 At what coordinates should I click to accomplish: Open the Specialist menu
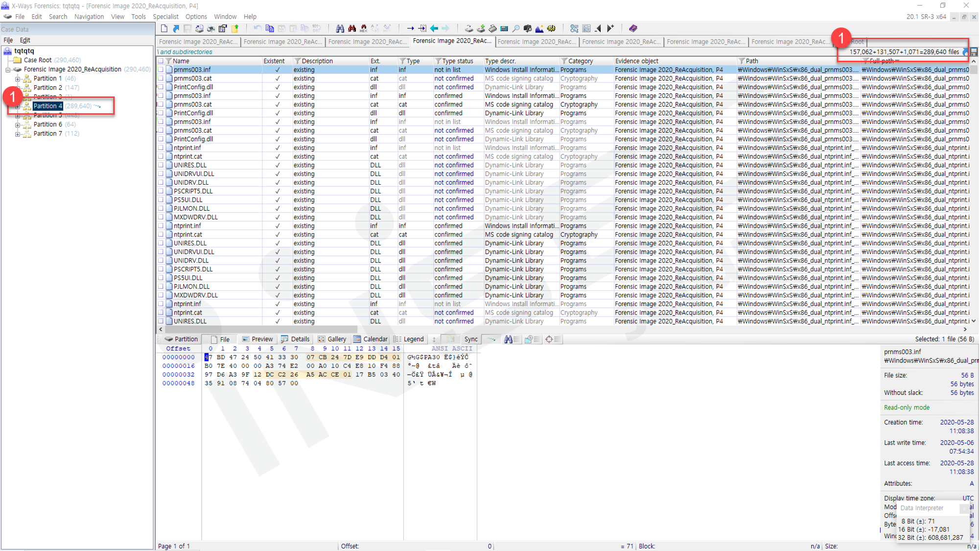coord(165,17)
